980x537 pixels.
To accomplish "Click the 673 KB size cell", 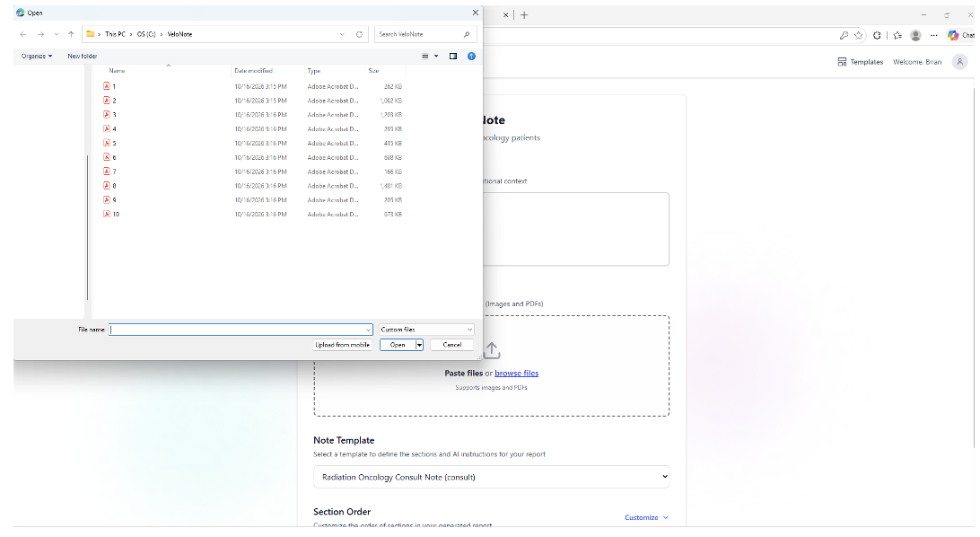I will [393, 214].
